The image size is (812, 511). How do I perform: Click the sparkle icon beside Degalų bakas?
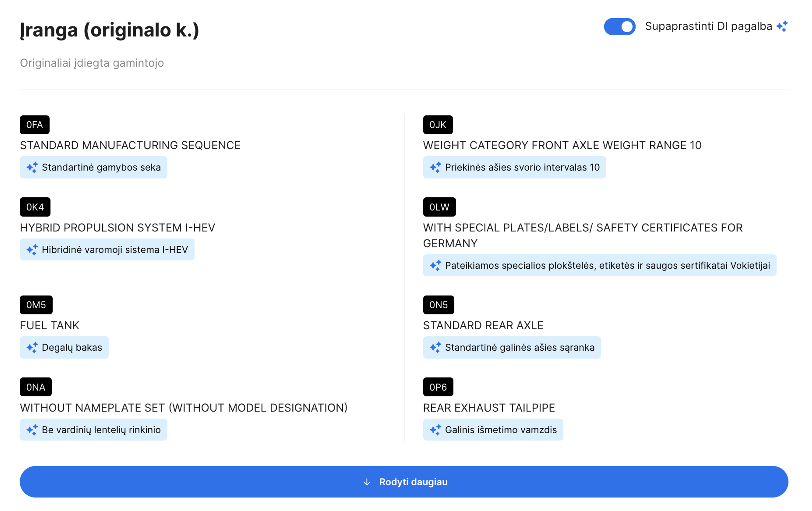(x=32, y=347)
